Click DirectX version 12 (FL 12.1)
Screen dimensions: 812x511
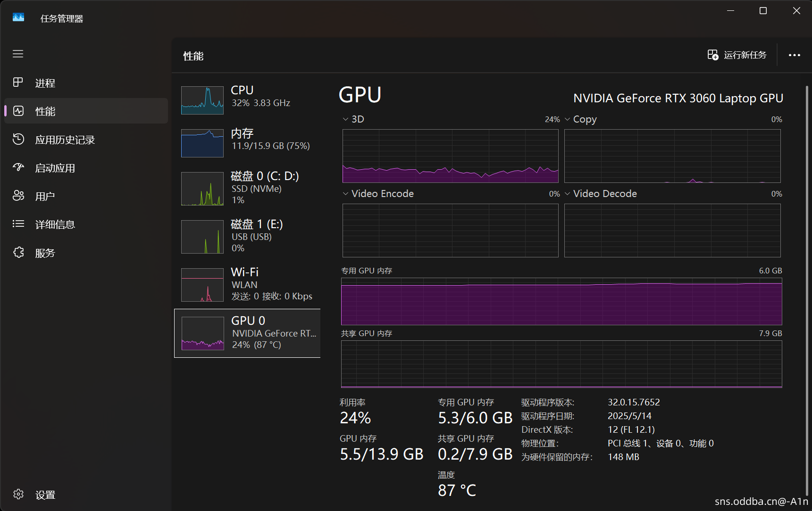(631, 429)
